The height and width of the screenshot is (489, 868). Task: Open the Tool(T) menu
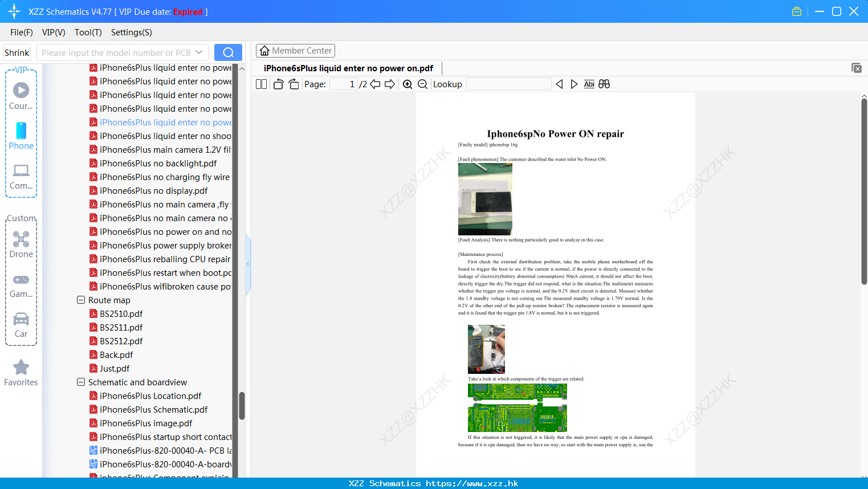[88, 32]
